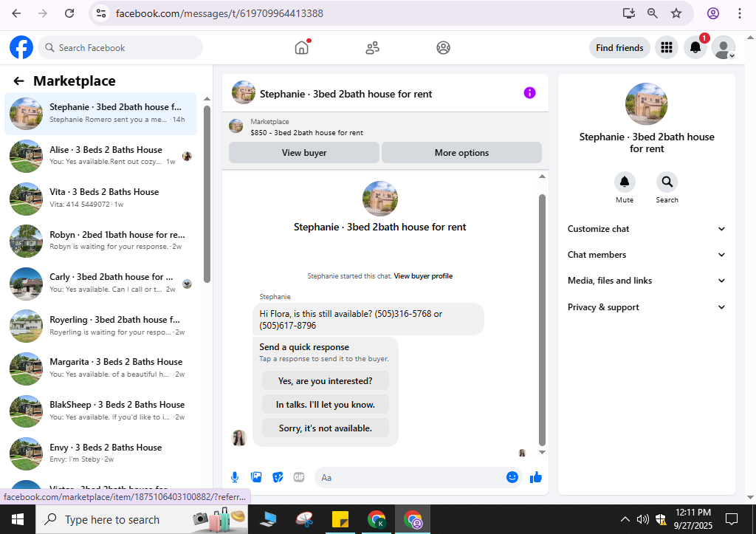The height and width of the screenshot is (534, 756).
Task: Click the conversation list scrollbar
Action: [207, 194]
